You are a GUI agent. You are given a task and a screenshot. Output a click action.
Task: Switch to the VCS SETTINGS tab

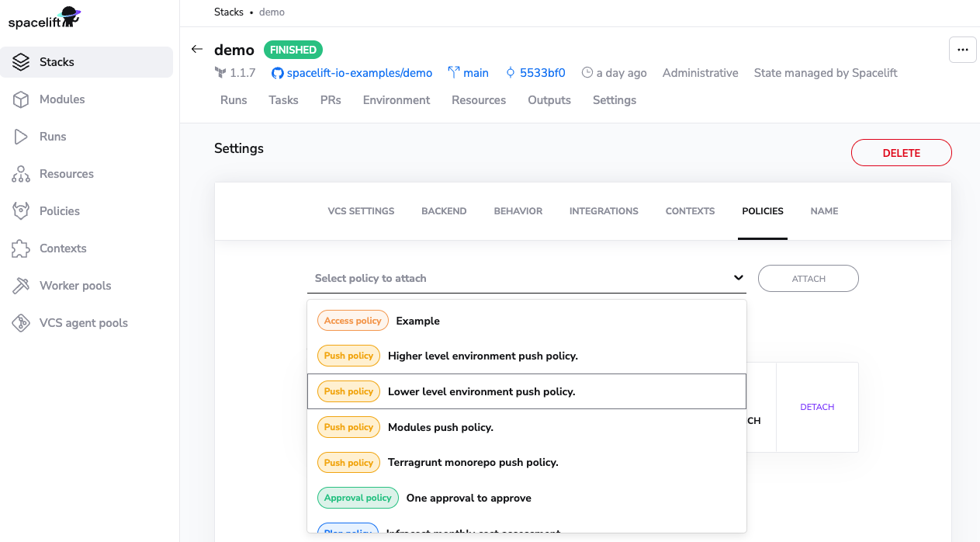(360, 210)
